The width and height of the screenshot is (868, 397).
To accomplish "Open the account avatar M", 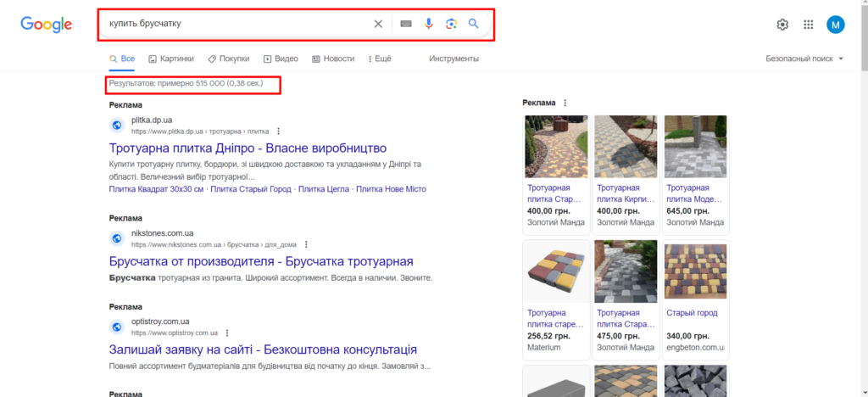I will [x=835, y=25].
